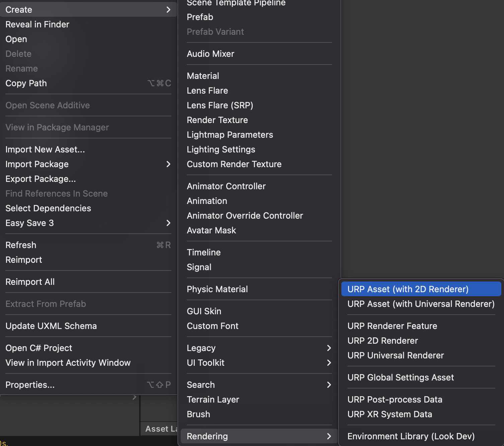Select Reveal in Finder

[37, 24]
